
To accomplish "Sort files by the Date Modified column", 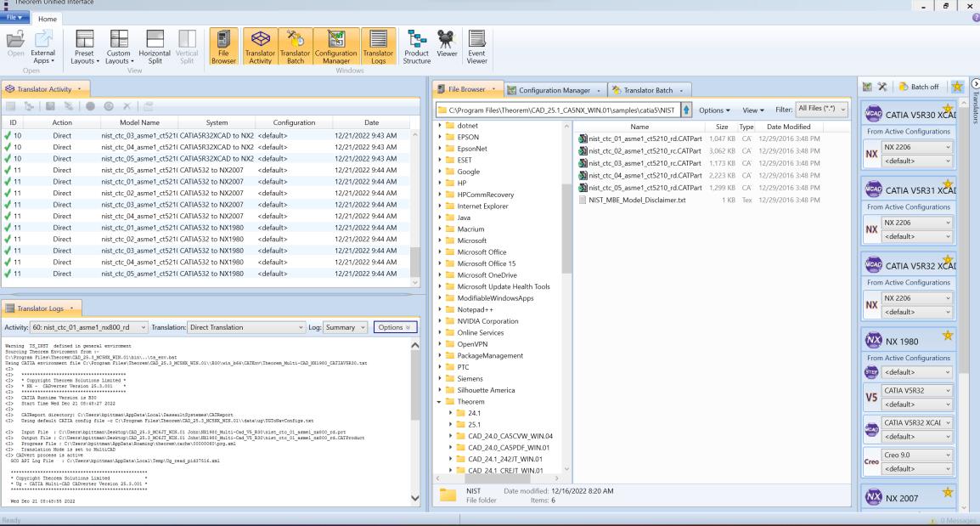I will [x=788, y=127].
